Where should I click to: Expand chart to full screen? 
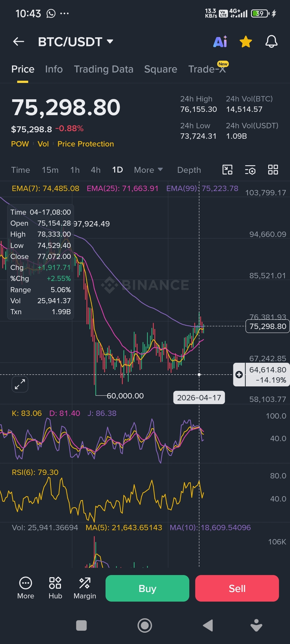coord(20,384)
